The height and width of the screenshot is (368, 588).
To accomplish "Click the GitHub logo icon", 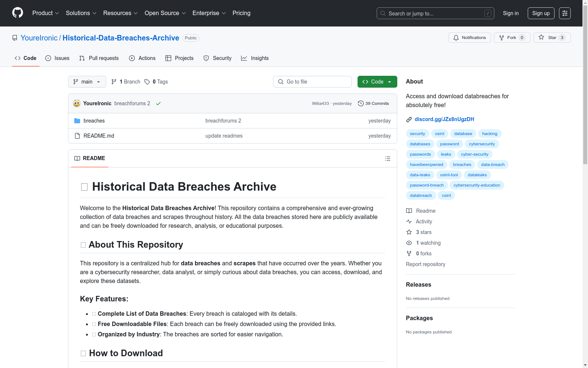I will pyautogui.click(x=18, y=13).
